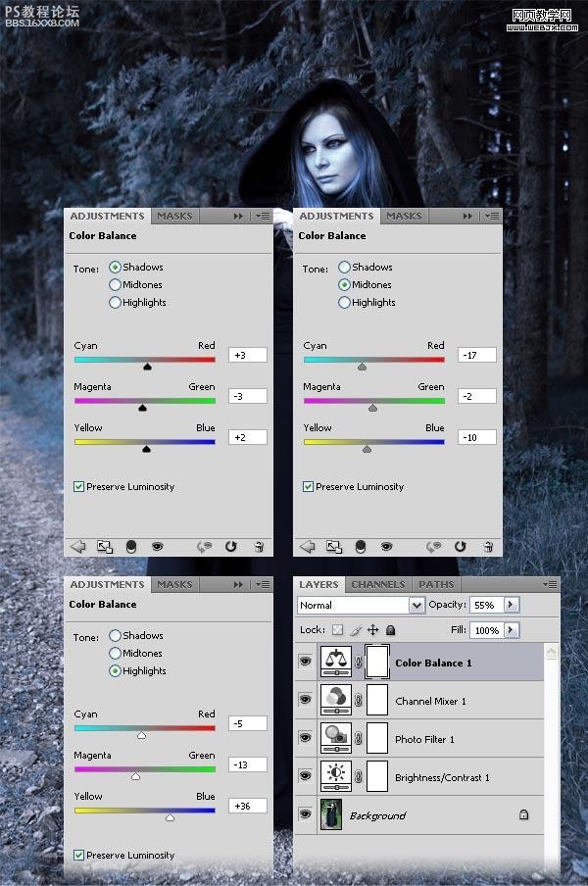Click Cyan-Red slider handle in Shadows-selected panel
Viewport: 588px width, 886px height.
pos(147,367)
